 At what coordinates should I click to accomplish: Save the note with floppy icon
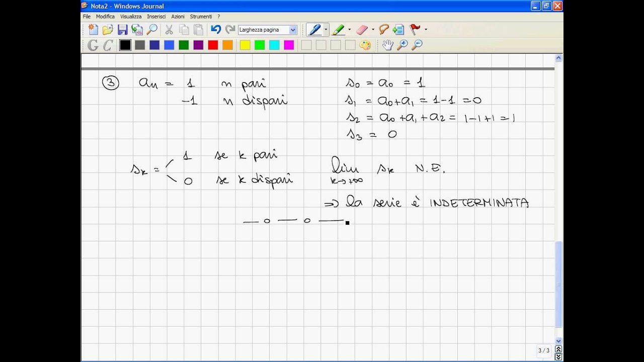(122, 30)
